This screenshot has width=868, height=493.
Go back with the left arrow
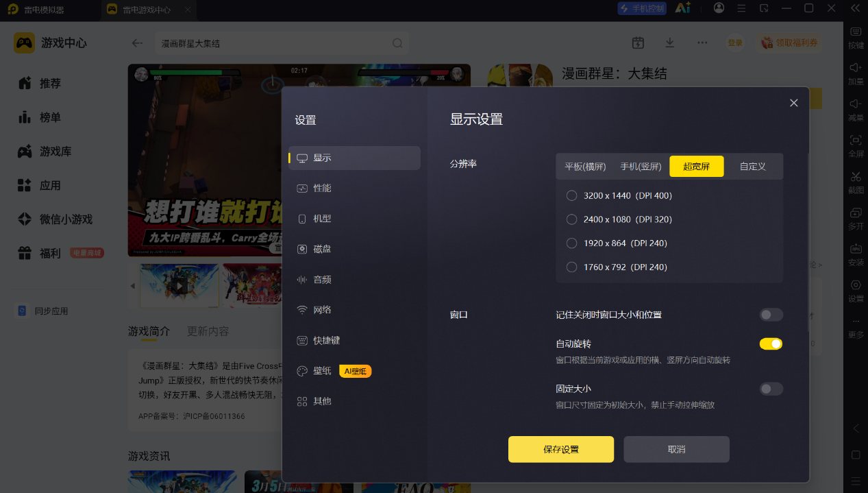coord(137,43)
